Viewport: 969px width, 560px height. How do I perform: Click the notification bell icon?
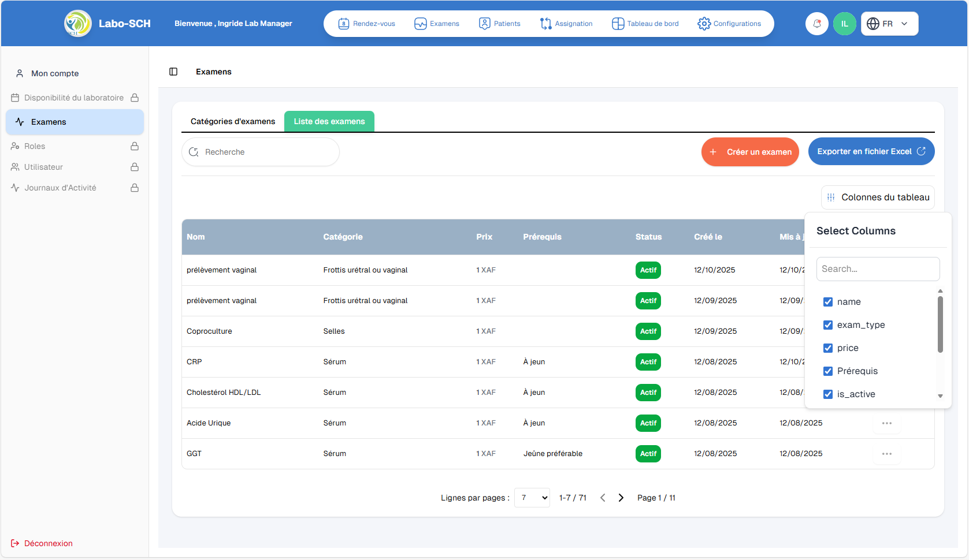tap(816, 24)
